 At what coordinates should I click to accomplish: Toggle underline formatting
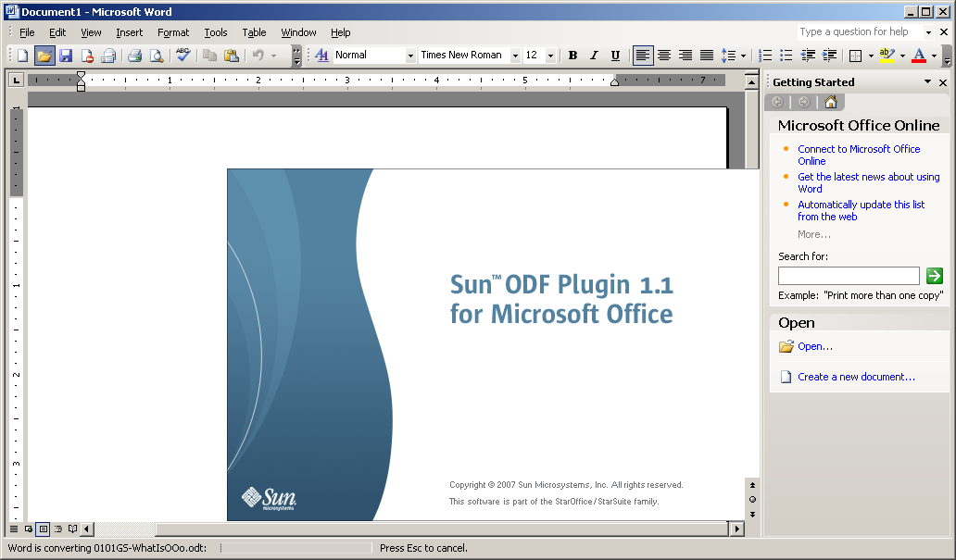coord(615,56)
